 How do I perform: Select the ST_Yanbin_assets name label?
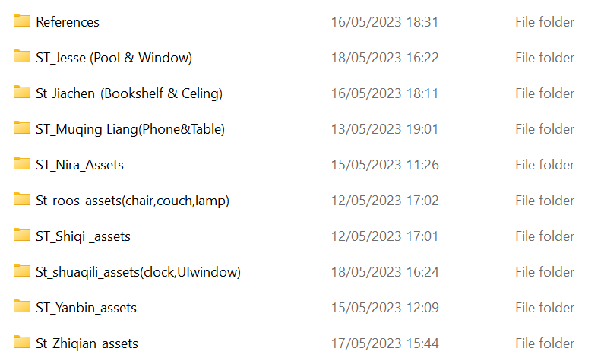86,308
